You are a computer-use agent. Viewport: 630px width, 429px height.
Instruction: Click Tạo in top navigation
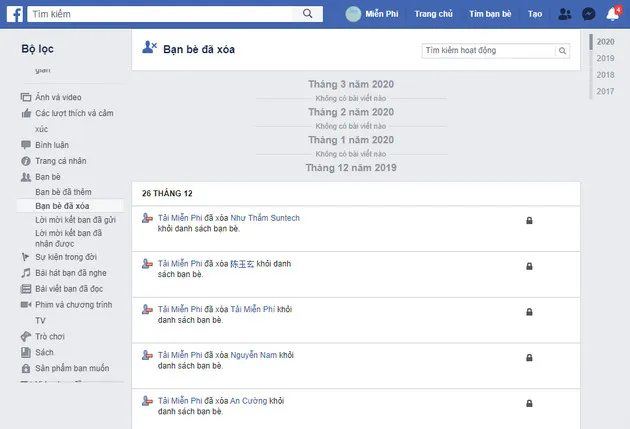535,14
